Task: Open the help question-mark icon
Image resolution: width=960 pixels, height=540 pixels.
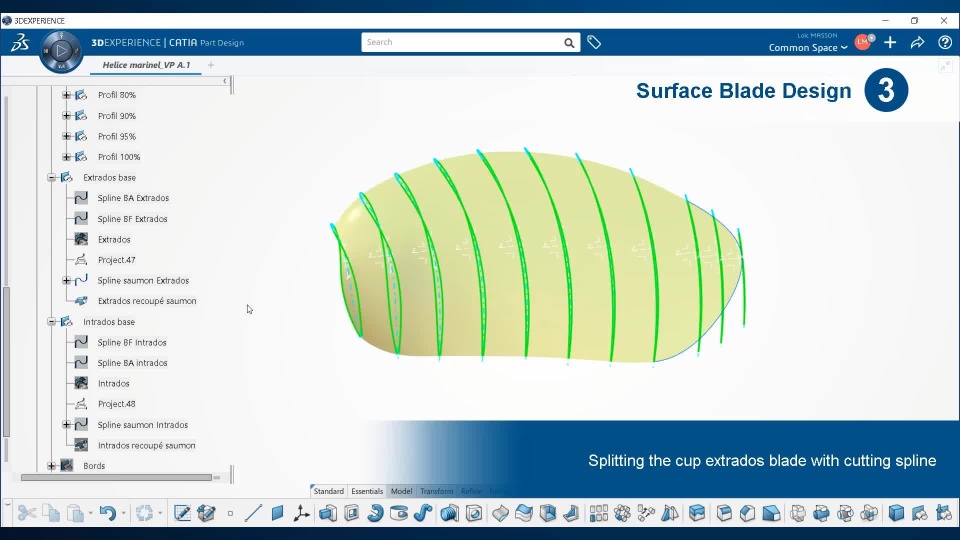Action: click(945, 42)
